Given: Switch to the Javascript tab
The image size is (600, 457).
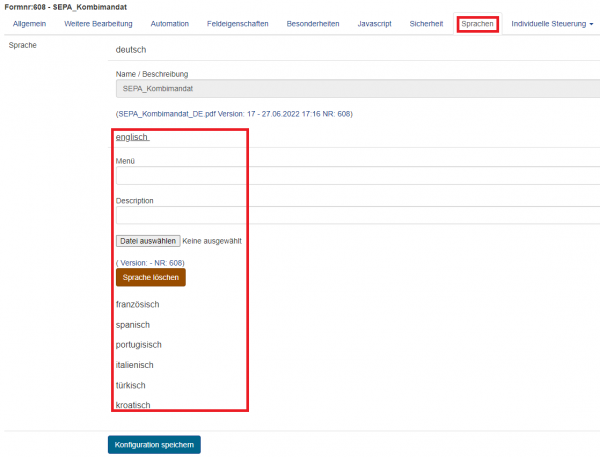Looking at the screenshot, I should click(x=375, y=24).
